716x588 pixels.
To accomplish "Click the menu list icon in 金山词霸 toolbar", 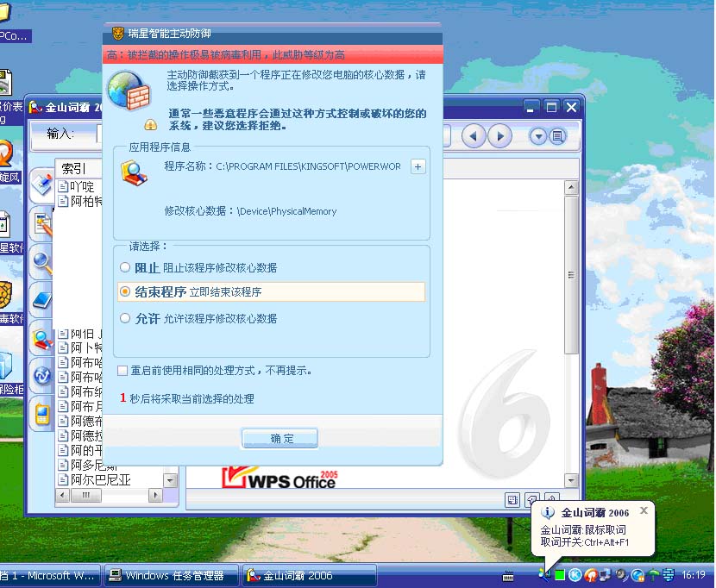I will tap(557, 136).
